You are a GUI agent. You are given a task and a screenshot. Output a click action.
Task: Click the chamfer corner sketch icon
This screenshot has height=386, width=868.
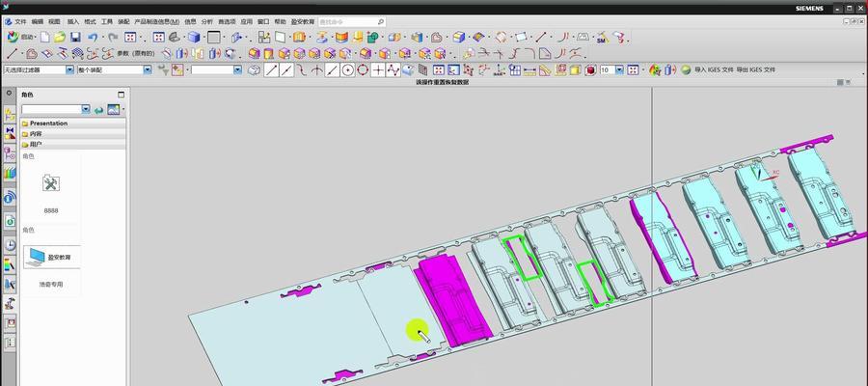click(545, 54)
